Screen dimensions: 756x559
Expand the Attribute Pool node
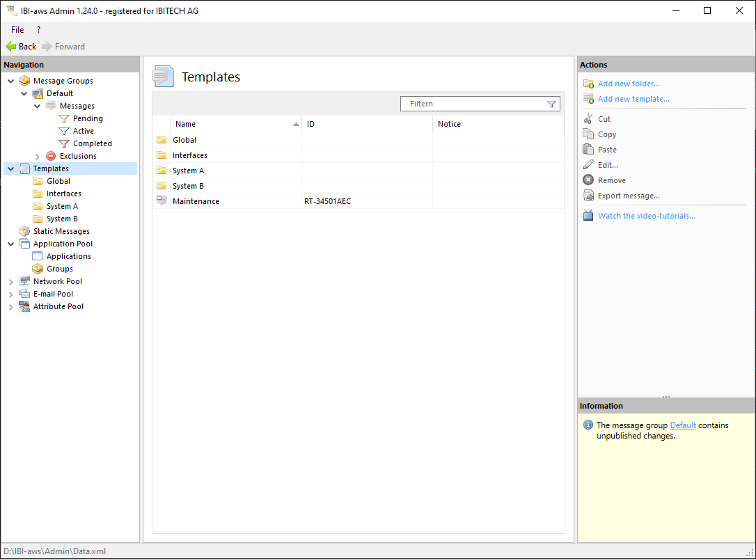(x=10, y=307)
